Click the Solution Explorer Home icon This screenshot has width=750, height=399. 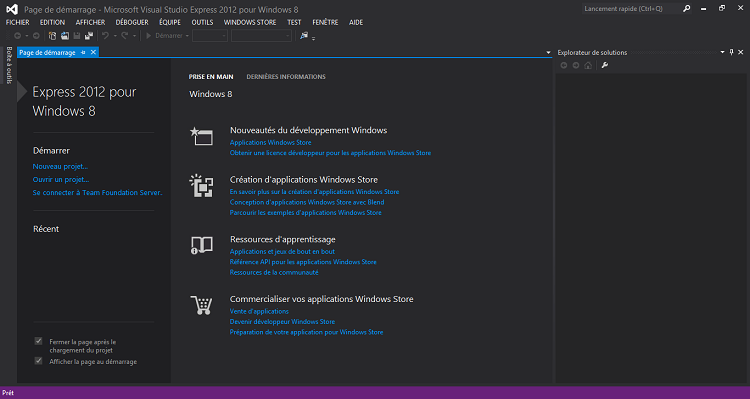pyautogui.click(x=588, y=66)
